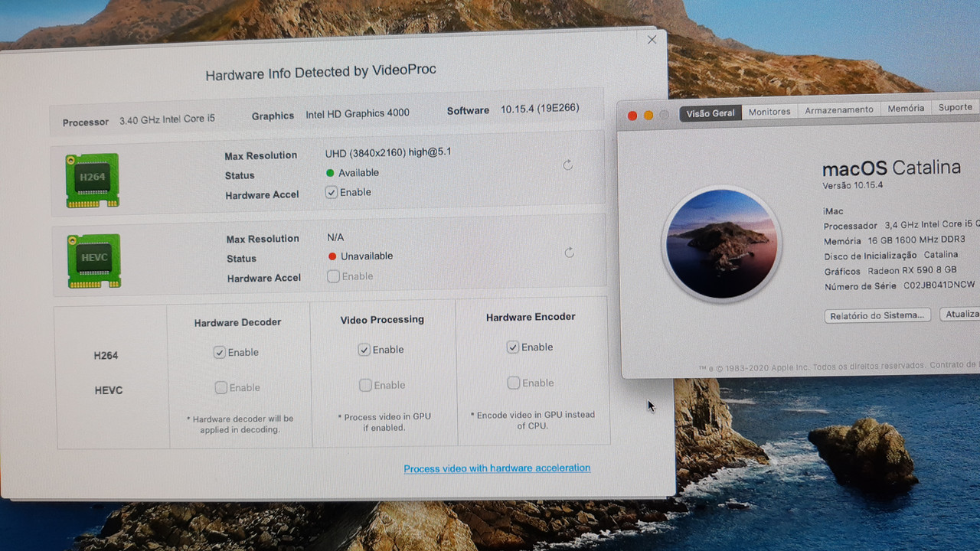Screen dimensions: 980x551
Task: Toggle H264 Hardware Accel Enable checkbox
Action: coord(332,192)
